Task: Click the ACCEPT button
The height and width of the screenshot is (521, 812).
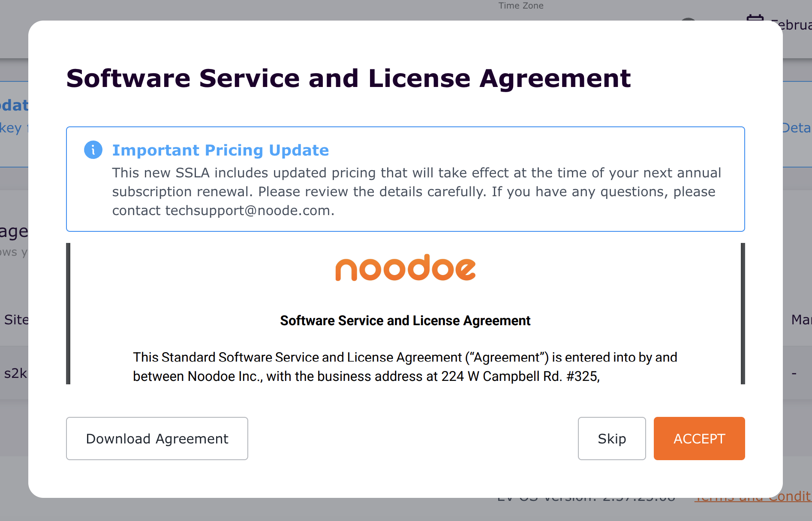Action: (x=699, y=438)
